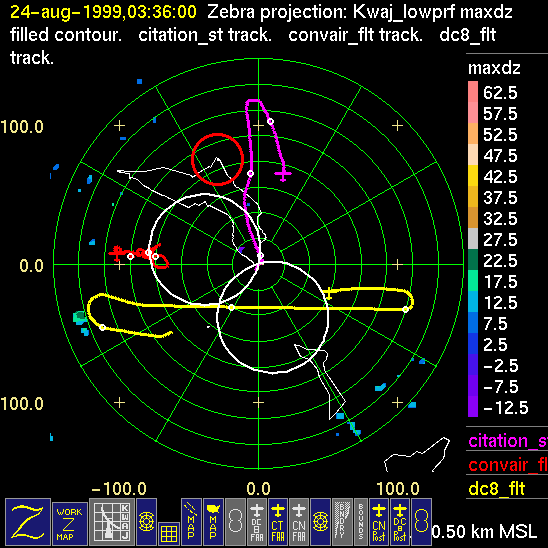Click the small yellow grid icon
The height and width of the screenshot is (548, 548).
click(169, 534)
